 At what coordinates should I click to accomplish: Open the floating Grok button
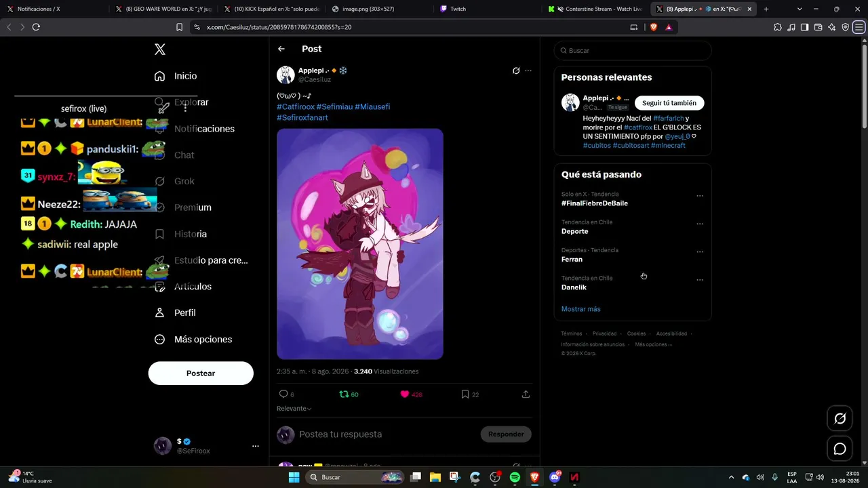pyautogui.click(x=840, y=418)
